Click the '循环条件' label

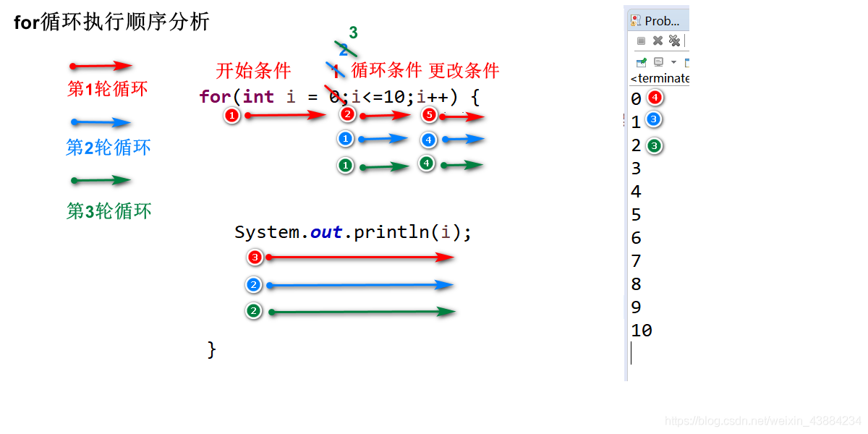pyautogui.click(x=386, y=70)
